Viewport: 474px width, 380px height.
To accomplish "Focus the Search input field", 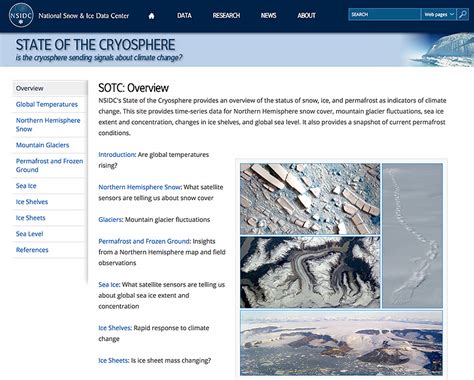I will (385, 14).
